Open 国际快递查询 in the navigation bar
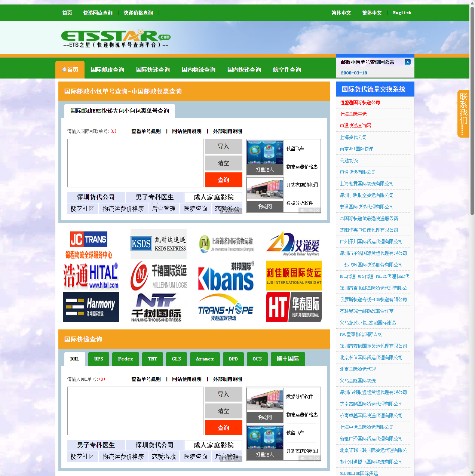 click(153, 70)
